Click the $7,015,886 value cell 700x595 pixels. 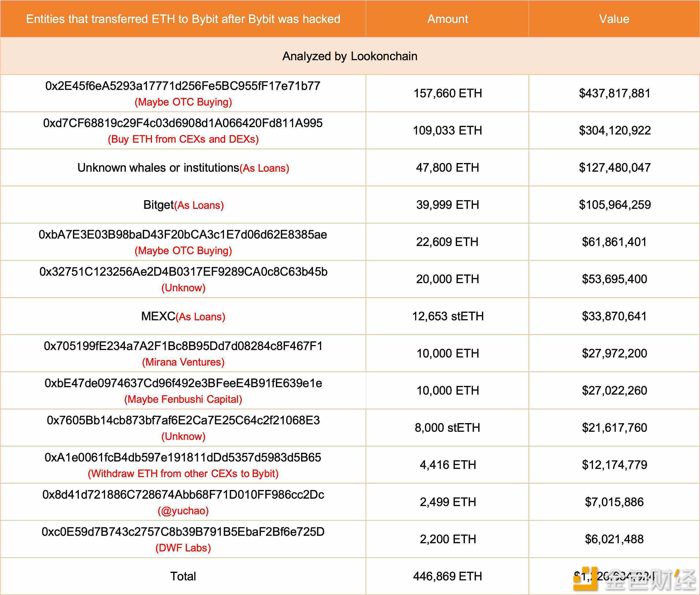tap(614, 502)
